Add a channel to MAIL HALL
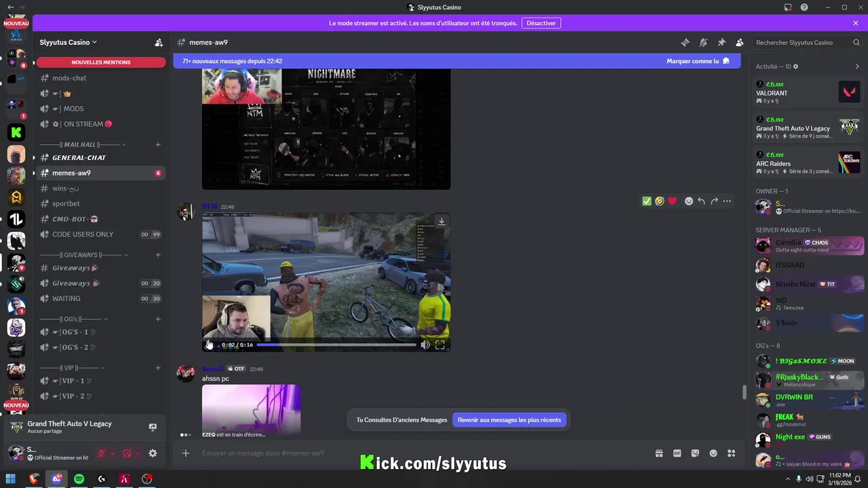 click(x=158, y=144)
